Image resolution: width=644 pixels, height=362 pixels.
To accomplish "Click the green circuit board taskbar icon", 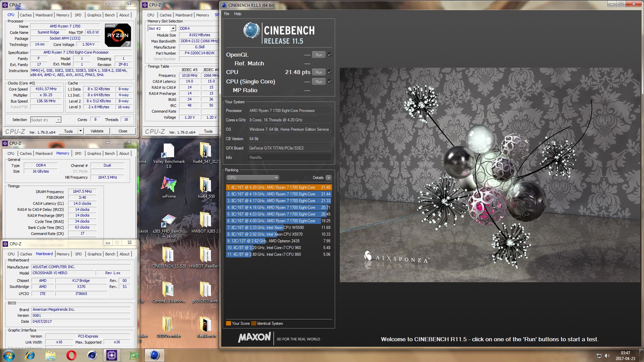I will (x=134, y=355).
